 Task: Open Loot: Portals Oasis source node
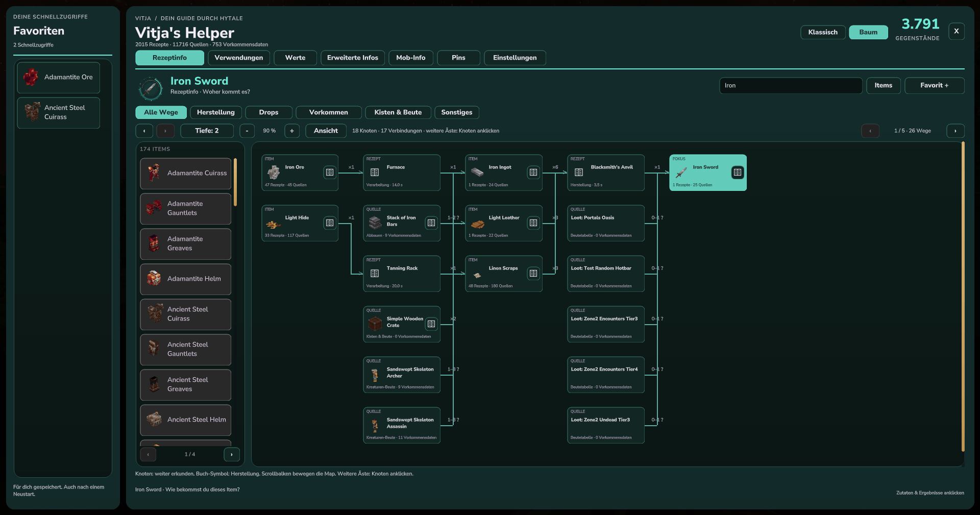(606, 223)
